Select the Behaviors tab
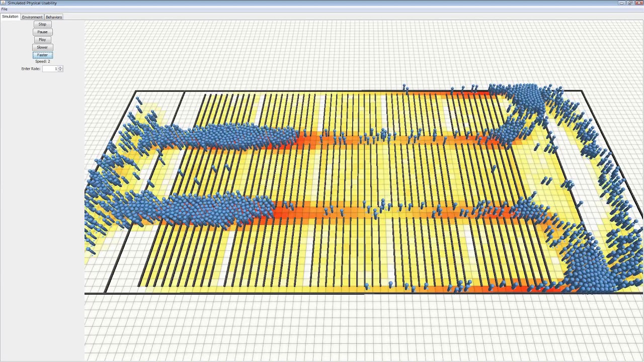Screen dimensions: 644x362 click(54, 17)
